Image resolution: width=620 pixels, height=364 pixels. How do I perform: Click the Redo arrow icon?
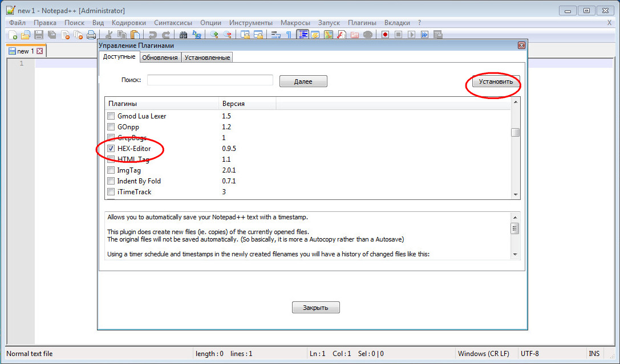[166, 35]
